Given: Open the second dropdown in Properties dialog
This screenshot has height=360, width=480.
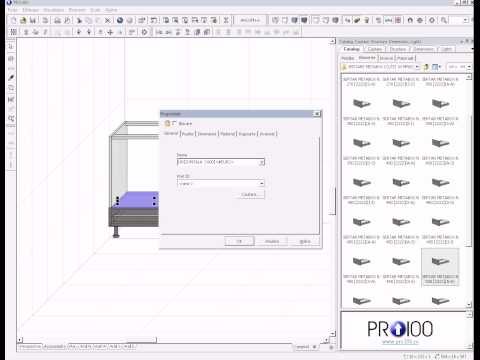Looking at the screenshot, I should coord(262,183).
